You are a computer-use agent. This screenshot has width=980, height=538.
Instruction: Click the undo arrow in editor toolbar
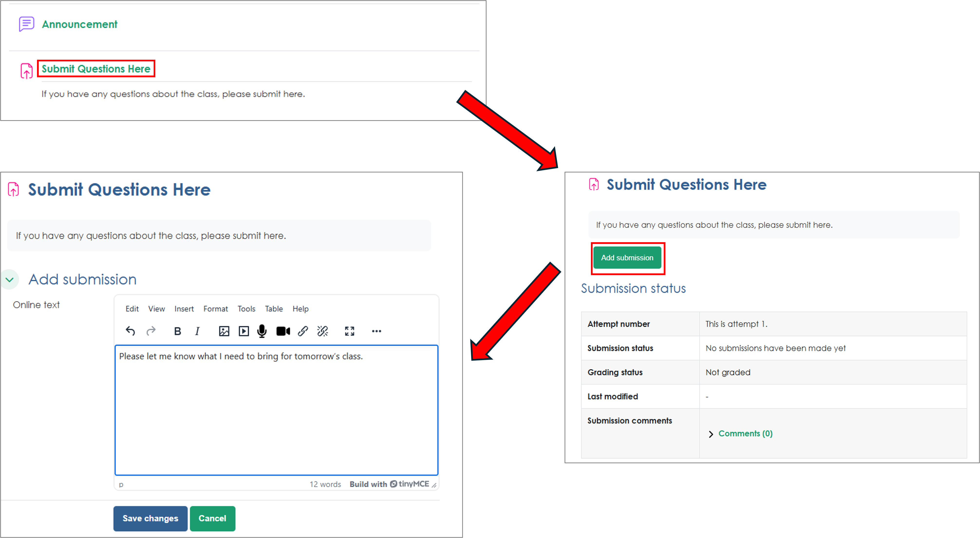point(130,331)
